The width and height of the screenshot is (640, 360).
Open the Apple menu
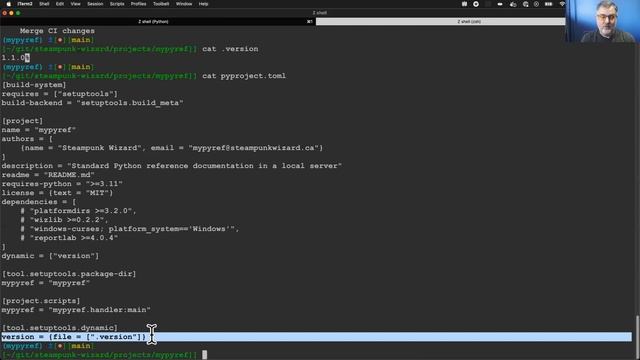(9, 4)
